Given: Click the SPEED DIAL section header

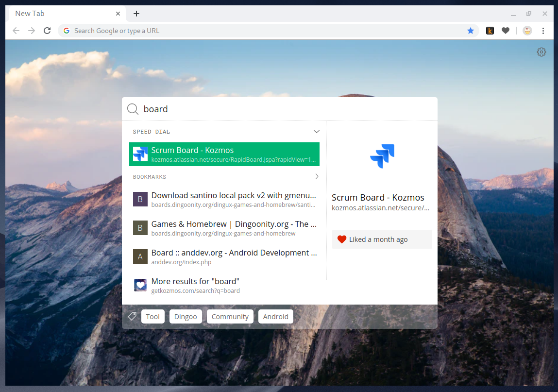Looking at the screenshot, I should coord(151,132).
